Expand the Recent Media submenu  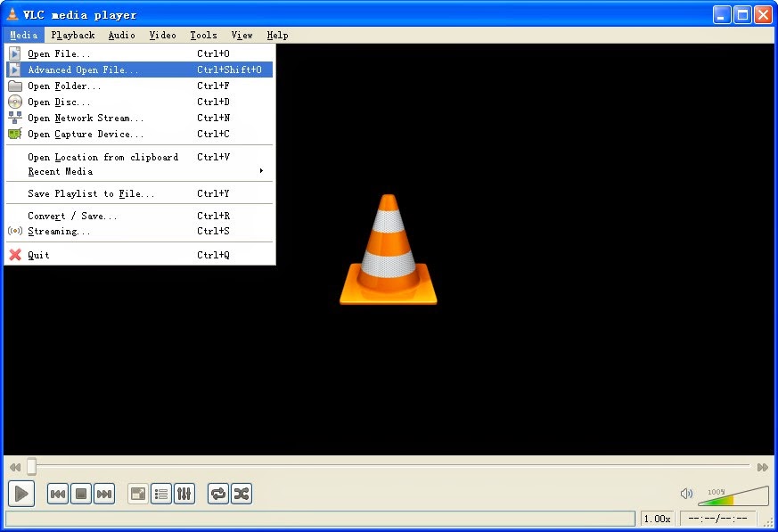[139, 171]
